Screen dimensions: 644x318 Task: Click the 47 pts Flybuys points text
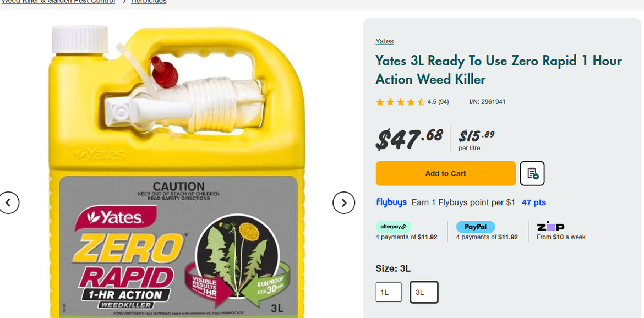534,202
